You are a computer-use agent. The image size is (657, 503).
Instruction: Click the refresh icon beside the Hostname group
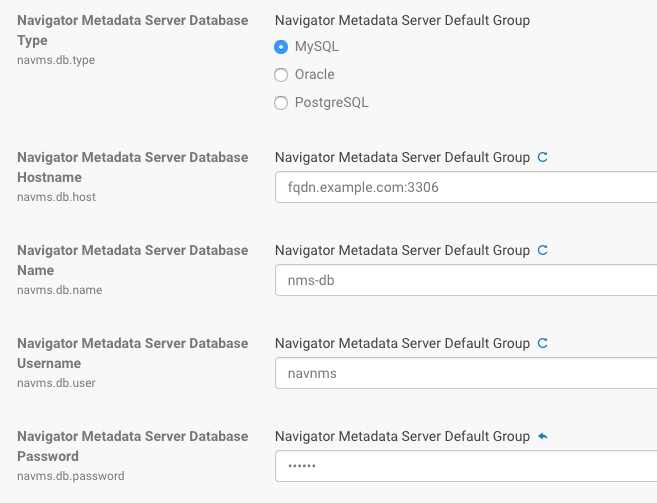click(543, 157)
